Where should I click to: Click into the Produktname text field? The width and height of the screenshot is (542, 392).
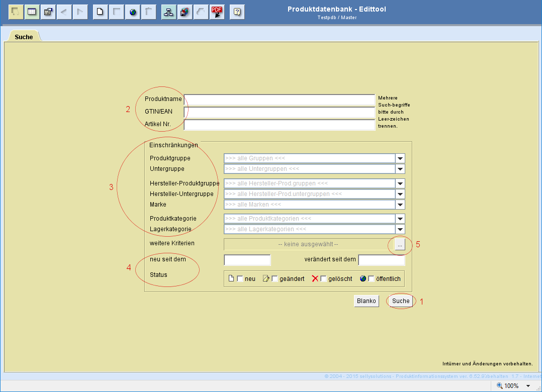279,99
